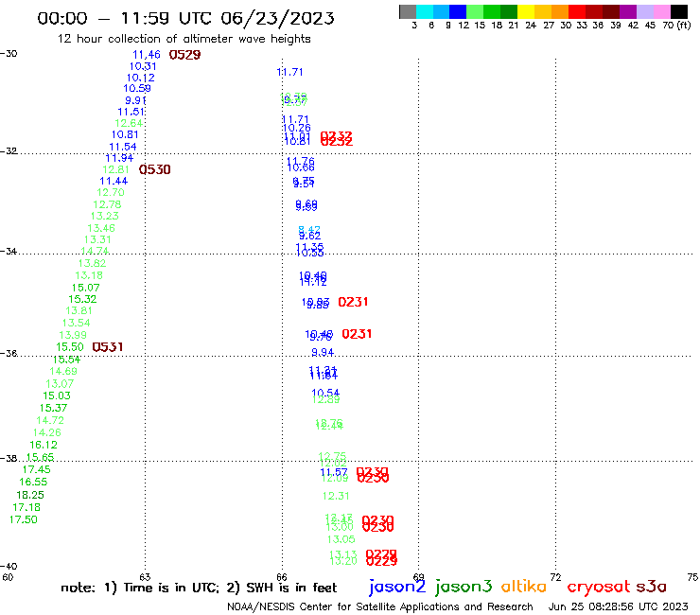Click the NOAA/NESDIS credit line
The width and height of the screenshot is (700, 615).
click(380, 607)
